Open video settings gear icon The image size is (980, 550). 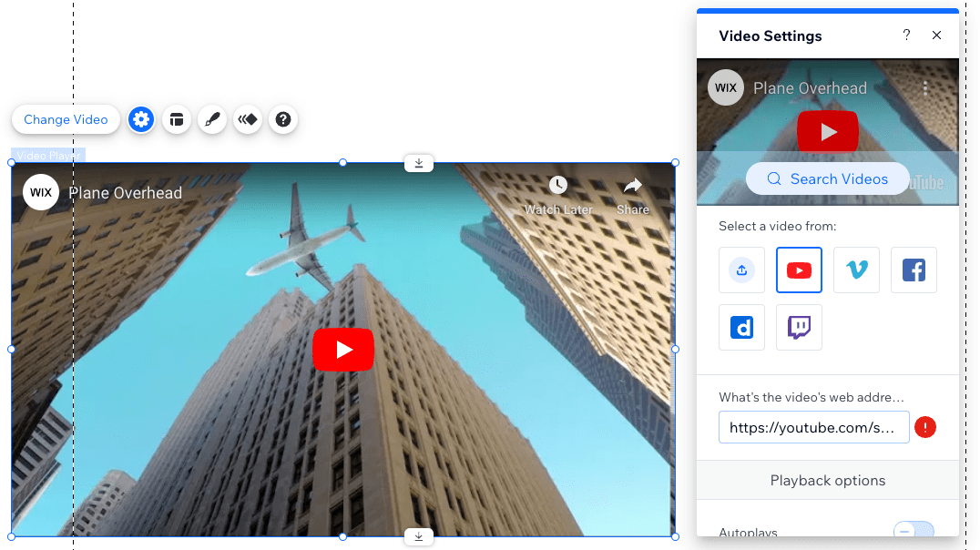point(141,119)
